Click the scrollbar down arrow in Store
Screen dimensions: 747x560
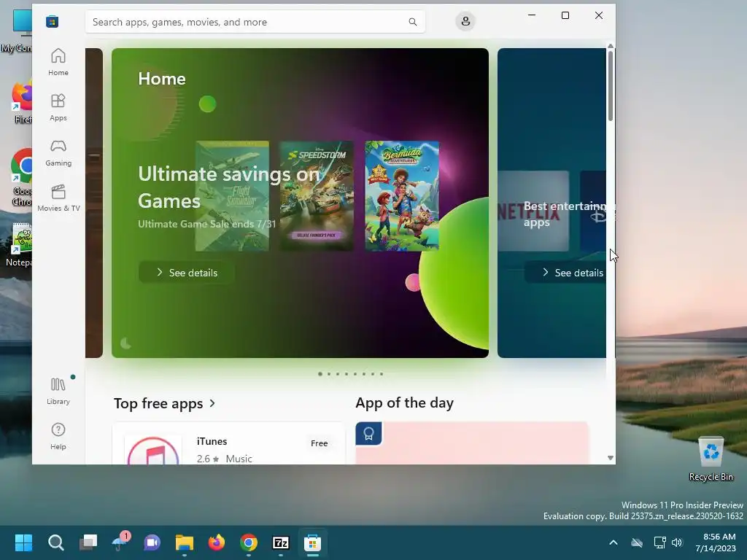(611, 458)
